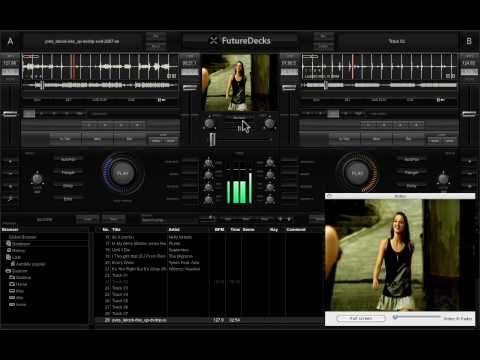Click the deck B letter badge
Viewport: 480px width, 360px height.
coord(469,41)
